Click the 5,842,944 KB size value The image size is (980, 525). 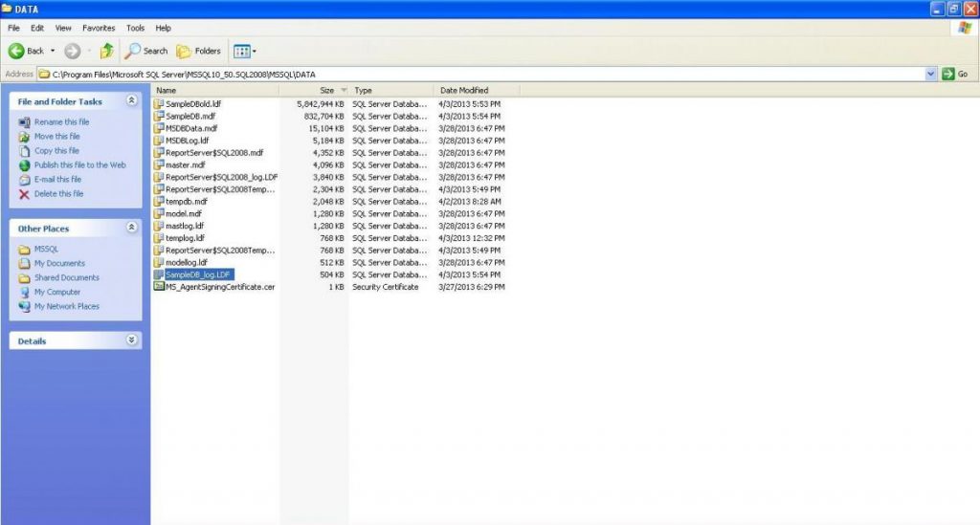320,104
